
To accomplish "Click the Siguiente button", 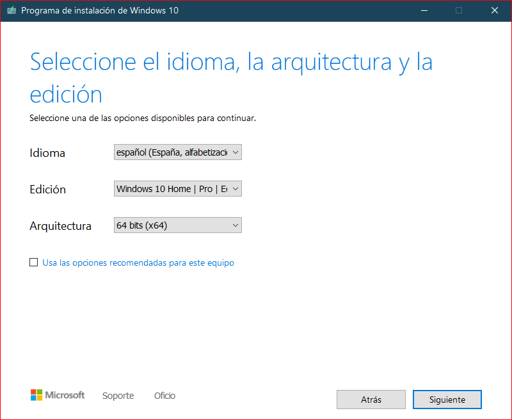I will 447,400.
